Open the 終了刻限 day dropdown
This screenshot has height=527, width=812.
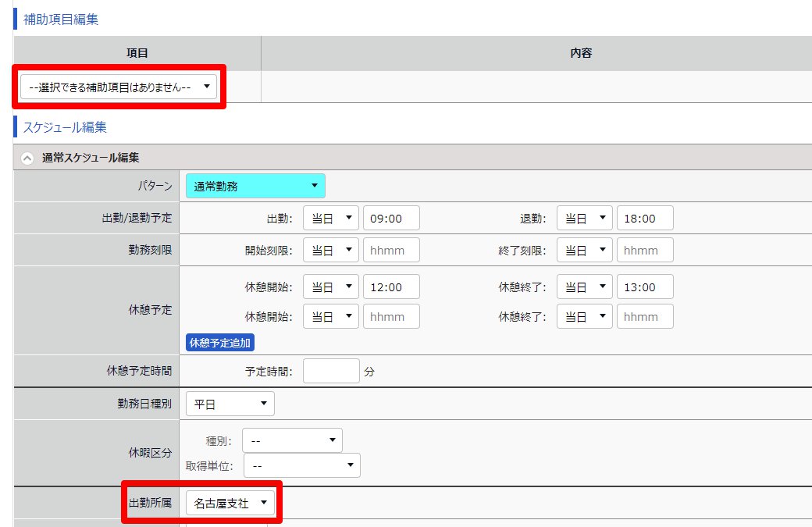point(585,250)
